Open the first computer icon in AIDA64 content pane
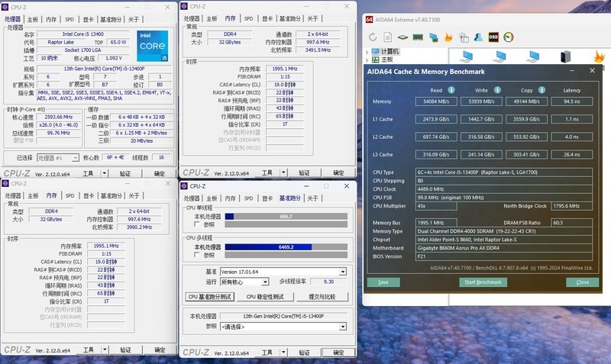The width and height of the screenshot is (611, 364). pos(466,56)
